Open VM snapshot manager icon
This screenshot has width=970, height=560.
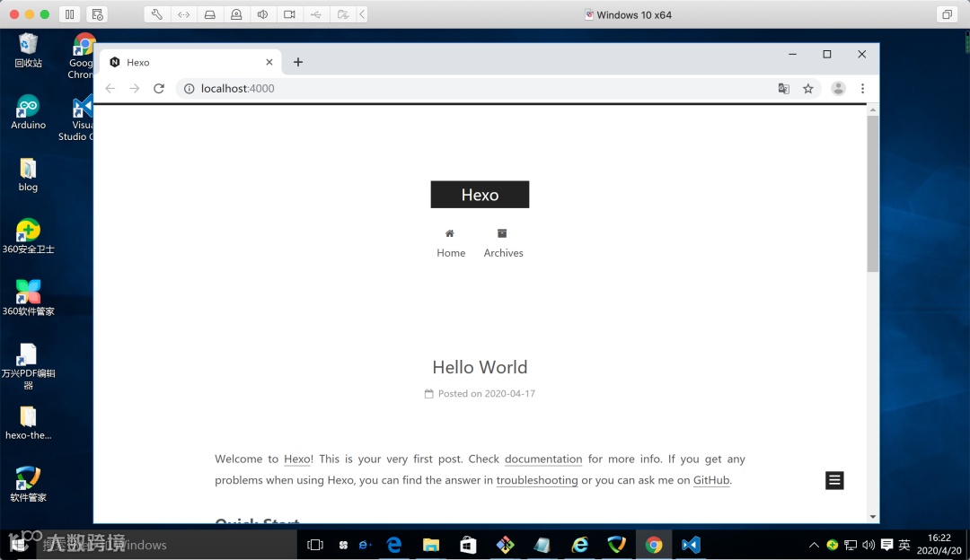(x=97, y=14)
